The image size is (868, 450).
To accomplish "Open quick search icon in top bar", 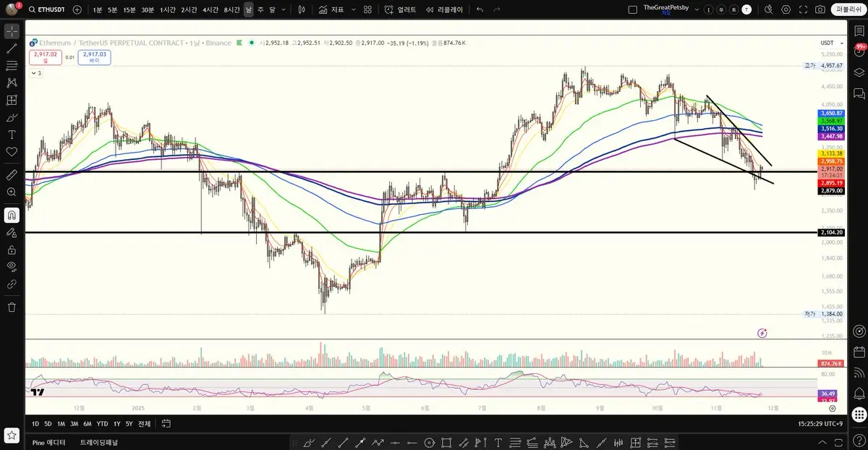I will pyautogui.click(x=768, y=9).
